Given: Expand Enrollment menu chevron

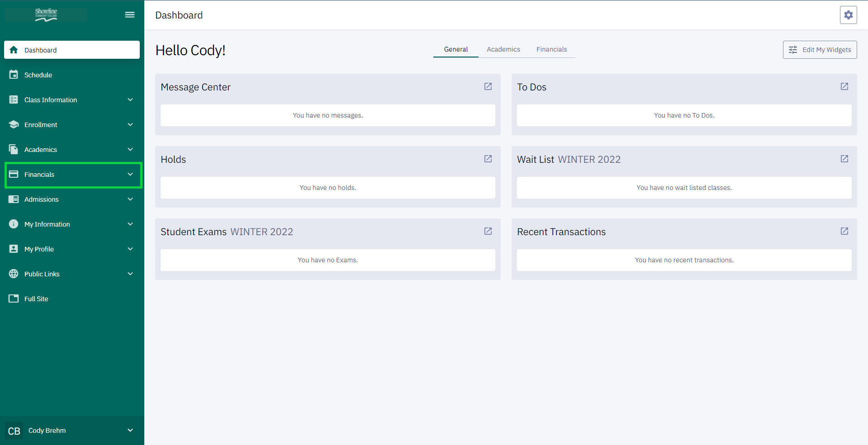Looking at the screenshot, I should [130, 124].
